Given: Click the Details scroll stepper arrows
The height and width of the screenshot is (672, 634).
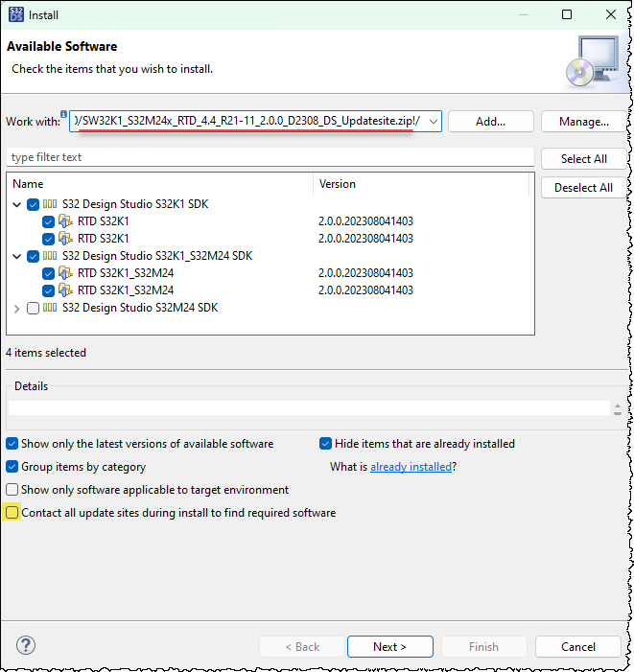Looking at the screenshot, I should pos(618,409).
